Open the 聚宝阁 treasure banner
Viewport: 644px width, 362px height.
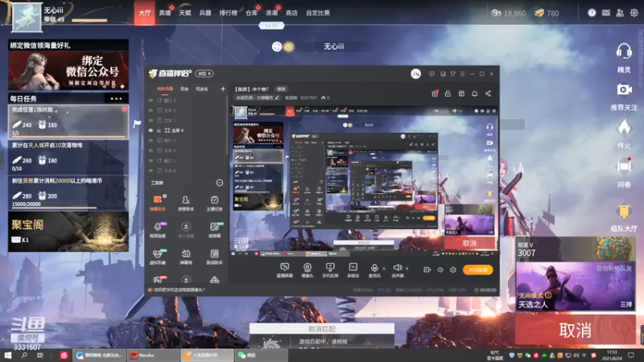tap(68, 232)
